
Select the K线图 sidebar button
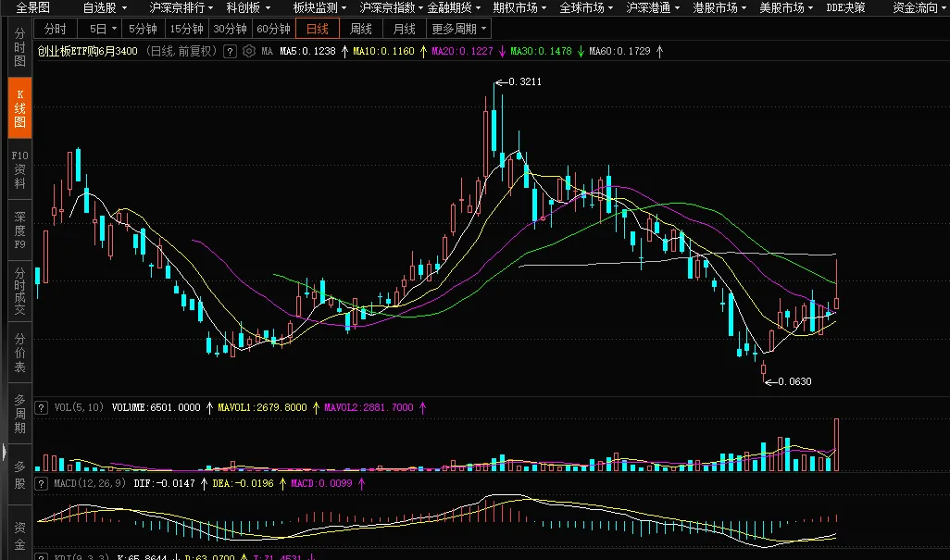coord(19,108)
